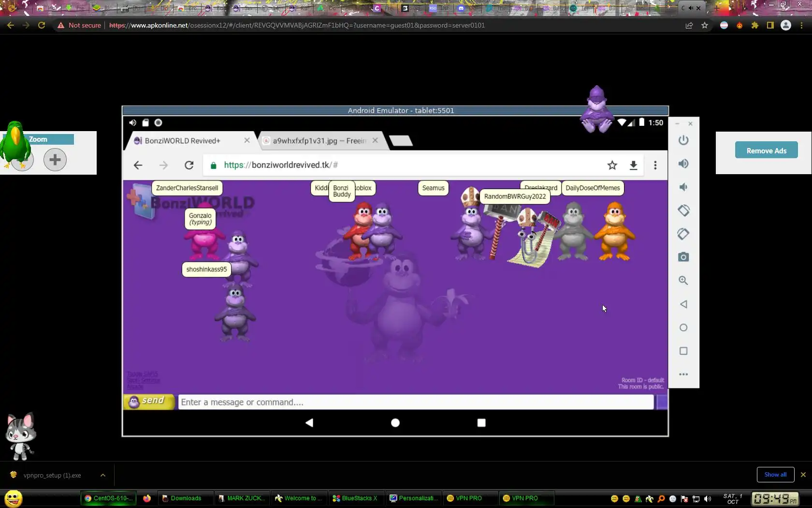The height and width of the screenshot is (508, 812).
Task: Bookmark the apkonline page in Chrome
Action: 705,25
